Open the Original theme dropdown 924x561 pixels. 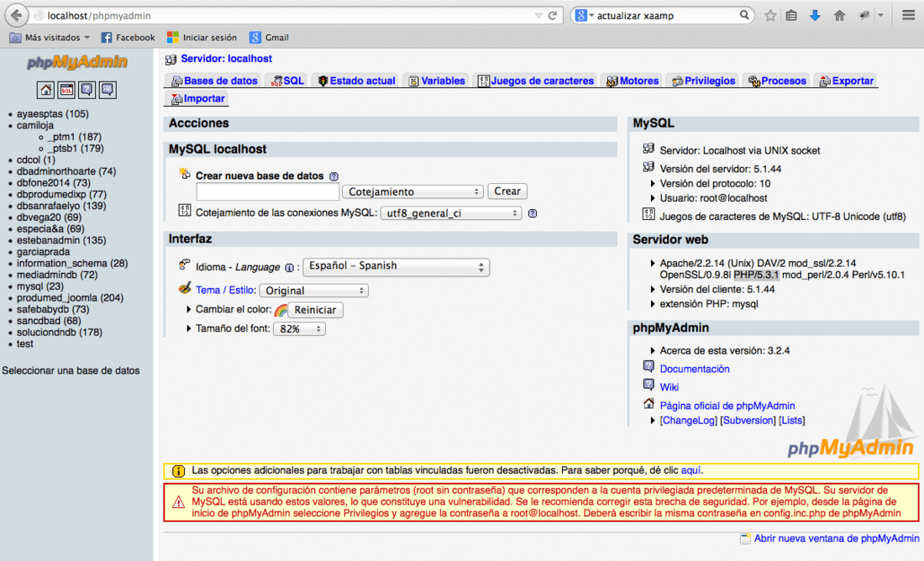(314, 291)
